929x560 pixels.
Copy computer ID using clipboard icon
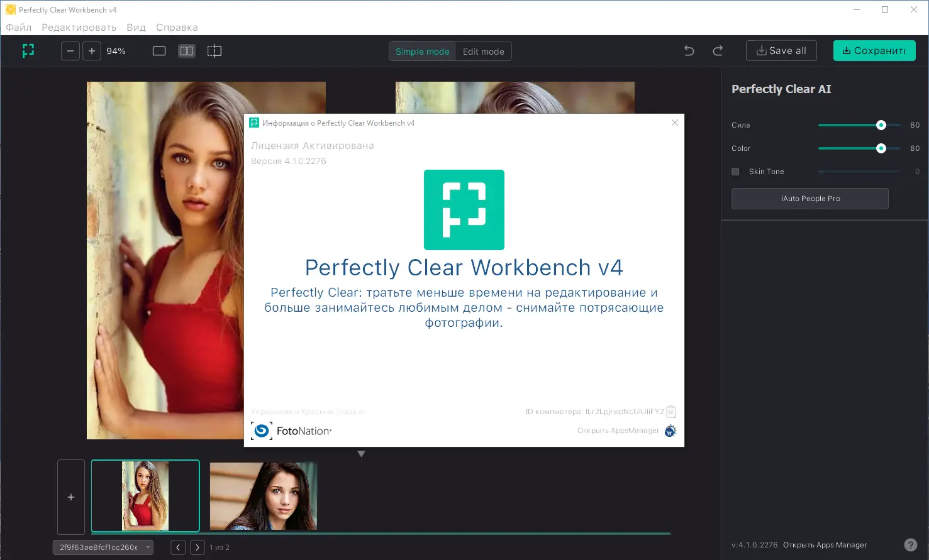(671, 411)
